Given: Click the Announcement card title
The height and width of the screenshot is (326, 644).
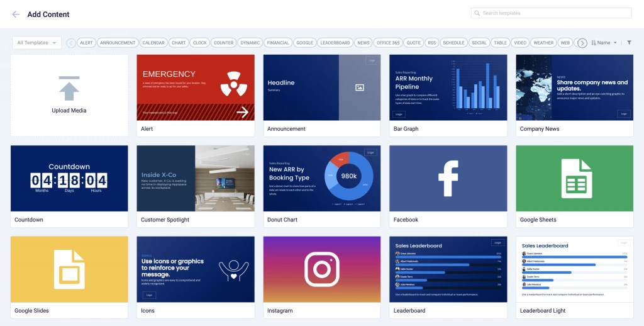Looking at the screenshot, I should coord(286,128).
